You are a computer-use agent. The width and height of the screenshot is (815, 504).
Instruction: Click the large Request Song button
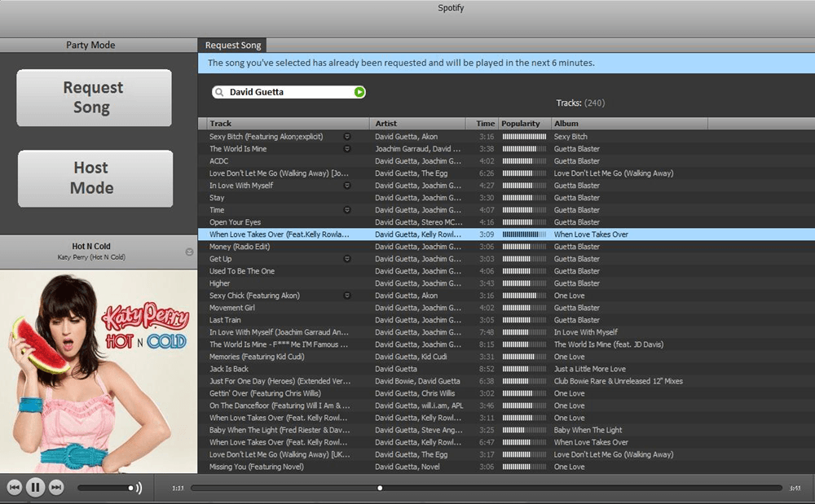click(94, 98)
